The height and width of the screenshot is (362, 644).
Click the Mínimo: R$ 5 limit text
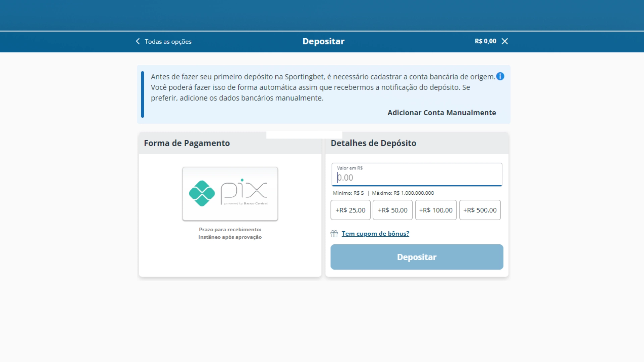click(348, 193)
